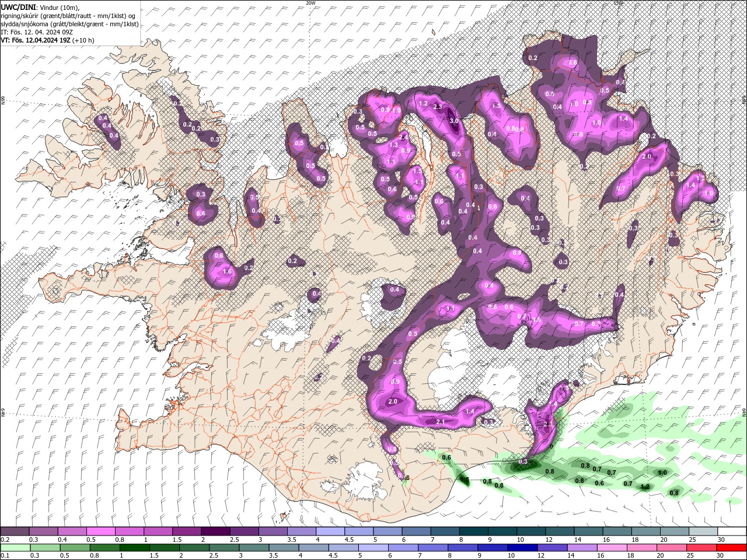Click pale green bottom swatch between 0.1 and 0.3

click(15, 548)
